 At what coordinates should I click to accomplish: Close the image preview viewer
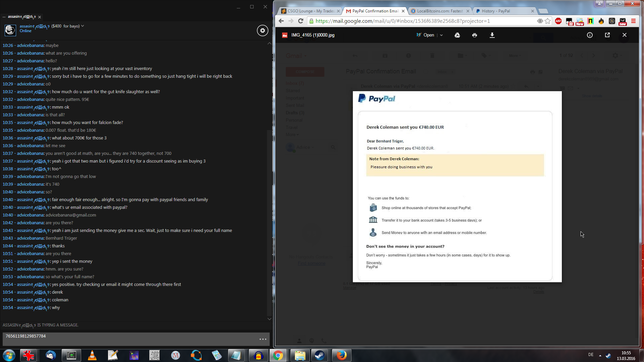(624, 35)
